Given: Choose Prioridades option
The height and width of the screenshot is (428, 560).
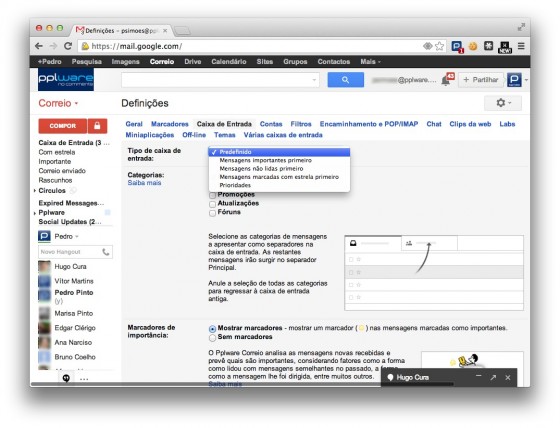Looking at the screenshot, I should pyautogui.click(x=279, y=185).
